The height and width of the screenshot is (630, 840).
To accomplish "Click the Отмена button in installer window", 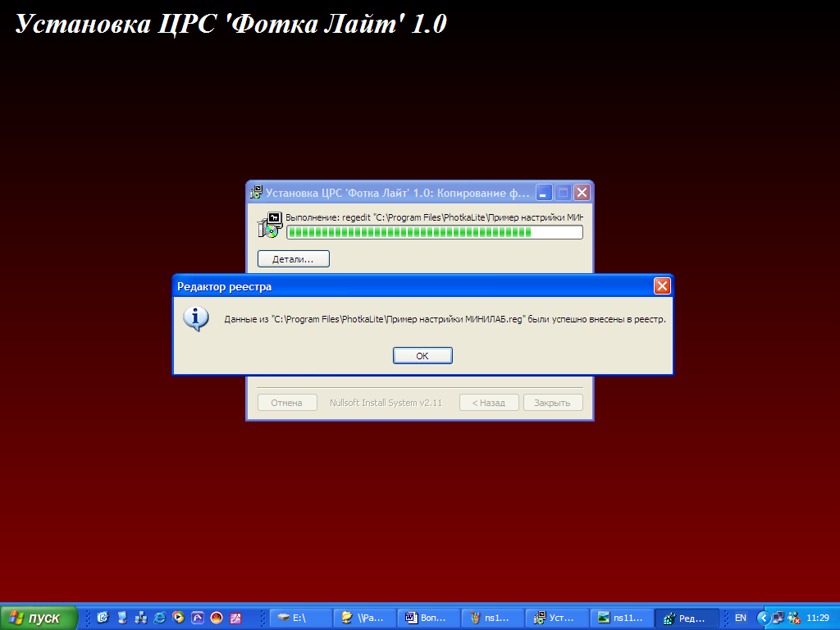I will [286, 402].
